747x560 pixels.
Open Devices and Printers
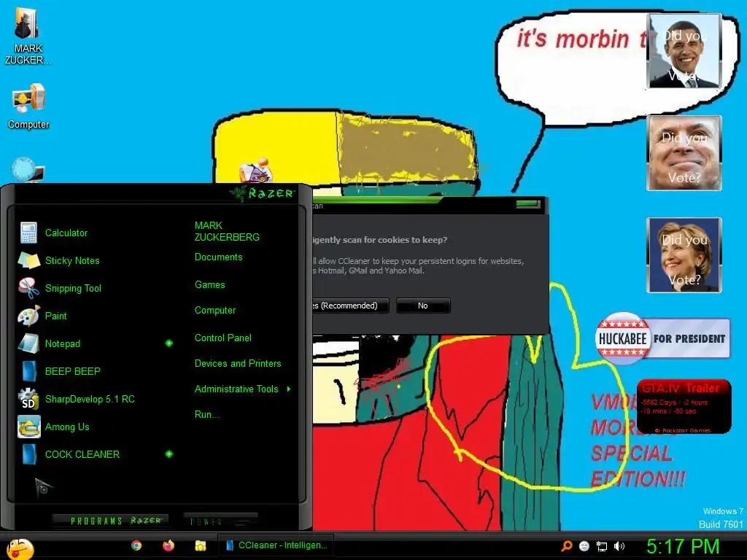pos(238,363)
